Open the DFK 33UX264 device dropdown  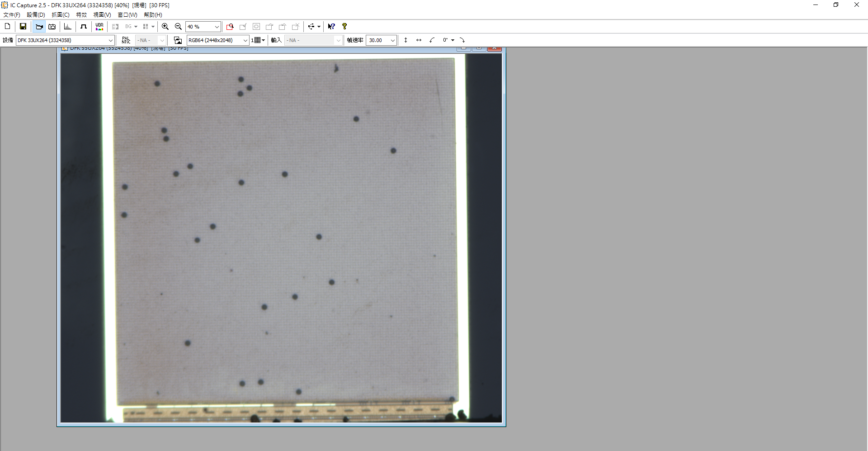[111, 40]
